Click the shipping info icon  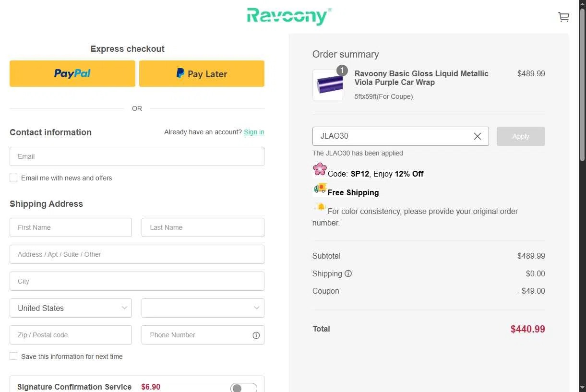(x=348, y=273)
